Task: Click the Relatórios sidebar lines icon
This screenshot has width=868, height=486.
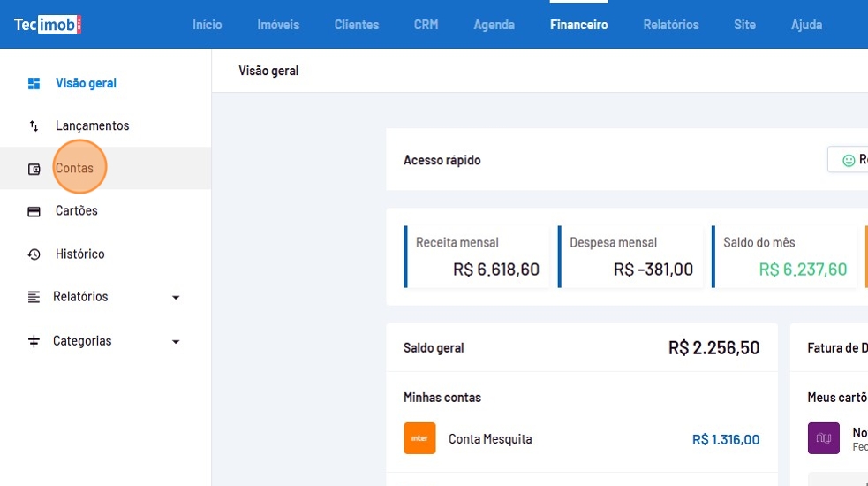Action: tap(34, 297)
